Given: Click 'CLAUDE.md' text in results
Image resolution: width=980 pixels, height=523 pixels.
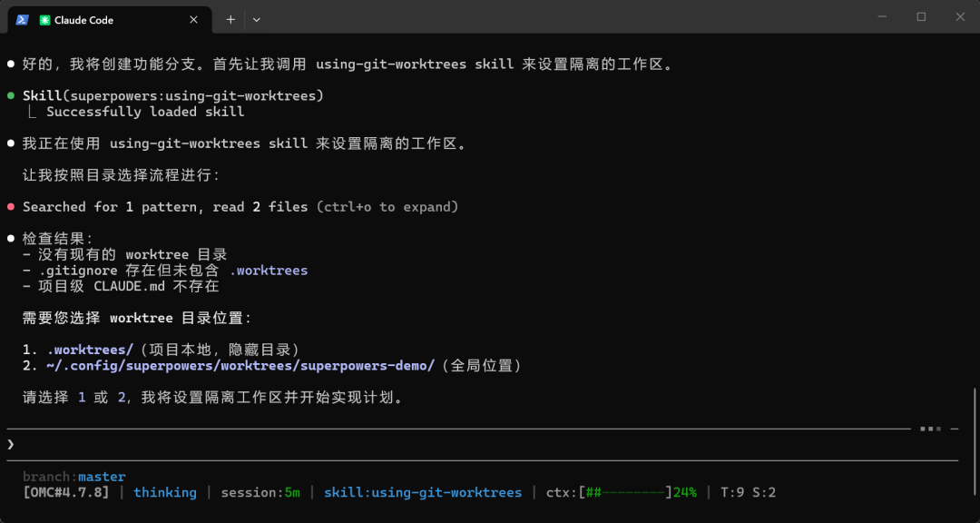Looking at the screenshot, I should [x=130, y=287].
